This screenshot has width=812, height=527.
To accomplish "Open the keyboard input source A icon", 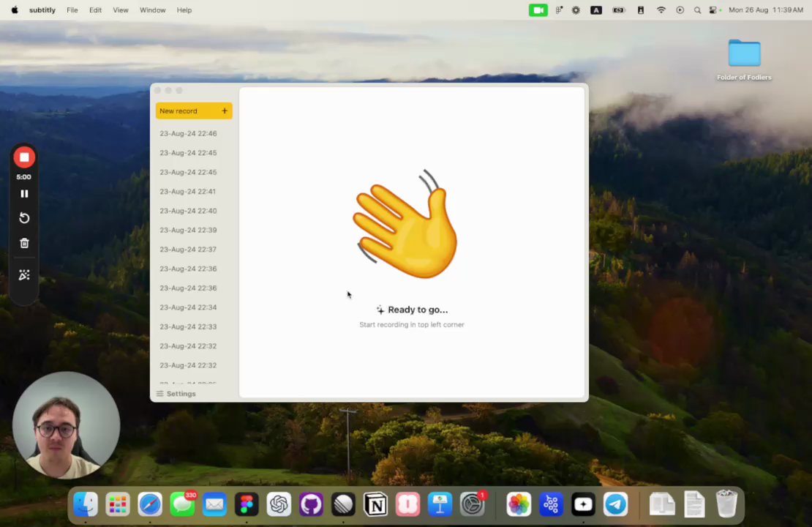I will click(596, 10).
